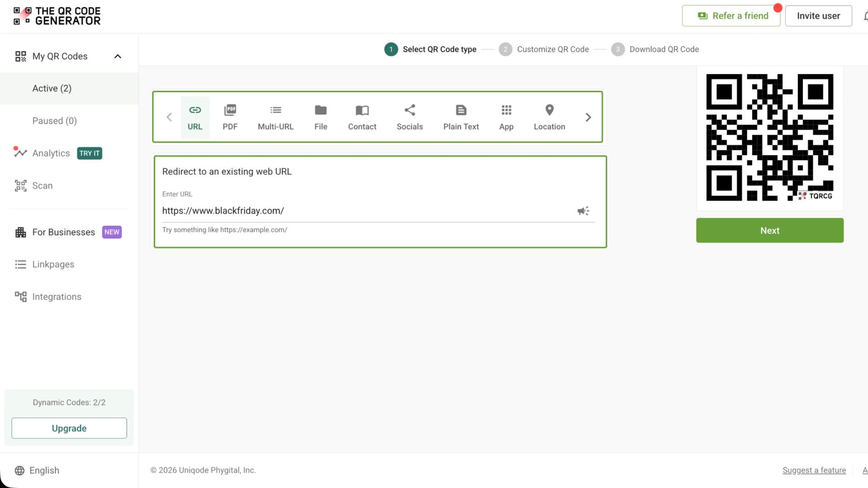Open Analytics in the sidebar

tap(51, 153)
